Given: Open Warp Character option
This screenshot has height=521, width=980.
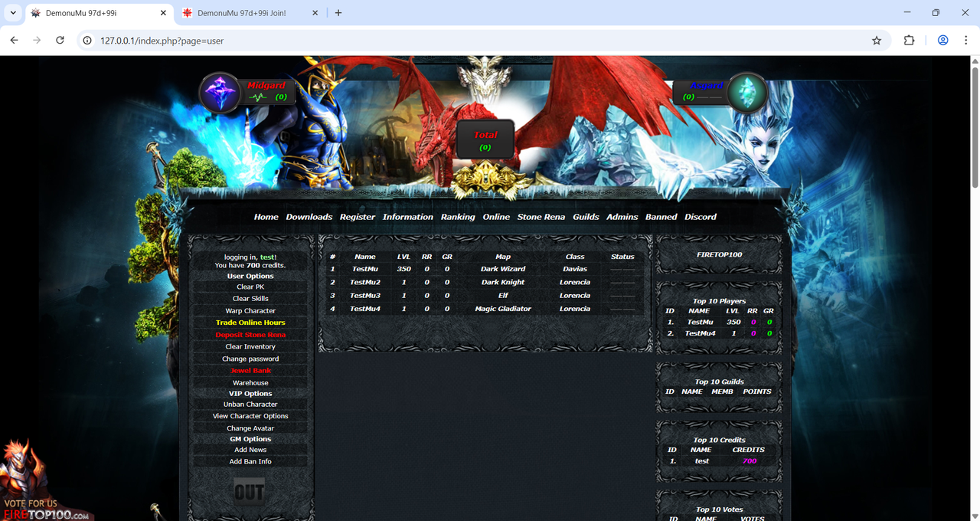Looking at the screenshot, I should [250, 311].
